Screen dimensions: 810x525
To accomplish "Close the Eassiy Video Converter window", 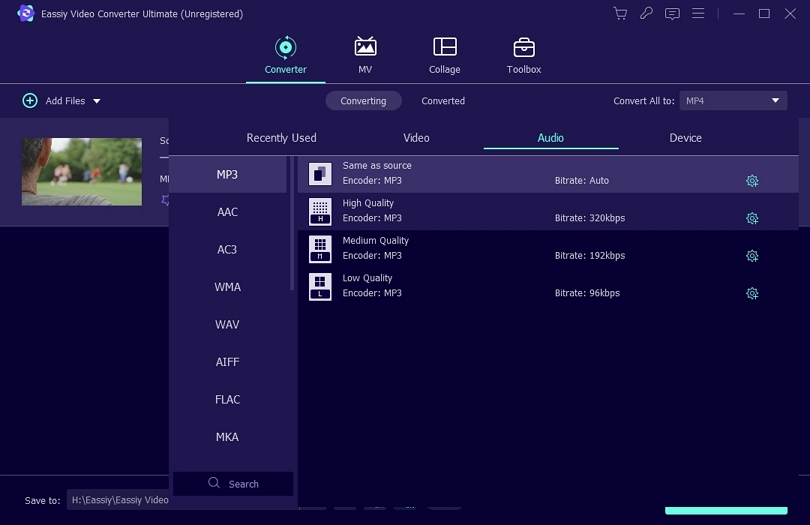I will [x=790, y=13].
